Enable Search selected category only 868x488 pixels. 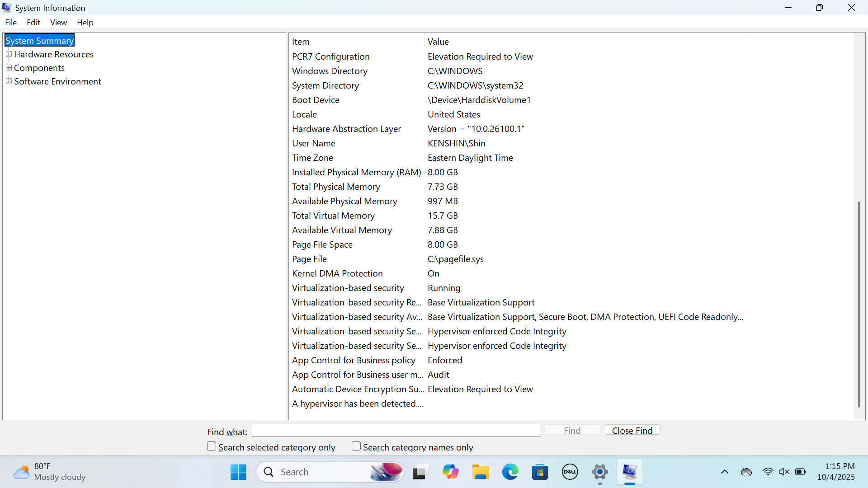click(211, 446)
